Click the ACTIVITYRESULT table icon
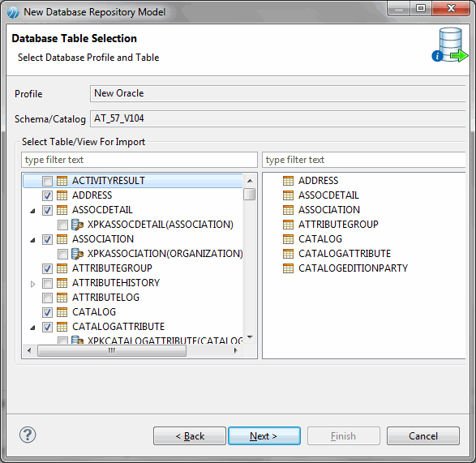Image resolution: width=476 pixels, height=463 pixels. point(62,181)
